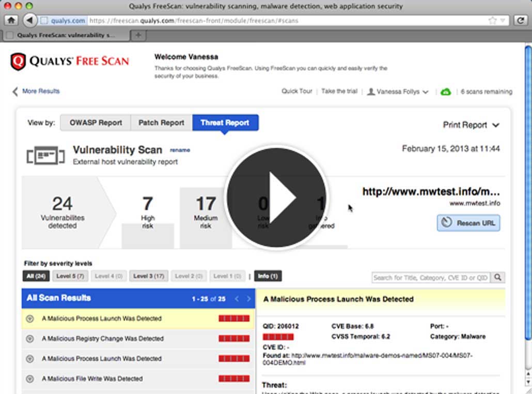Viewport: 532px width, 394px height.
Task: Click the 6 scans remaining text
Action: [x=486, y=92]
